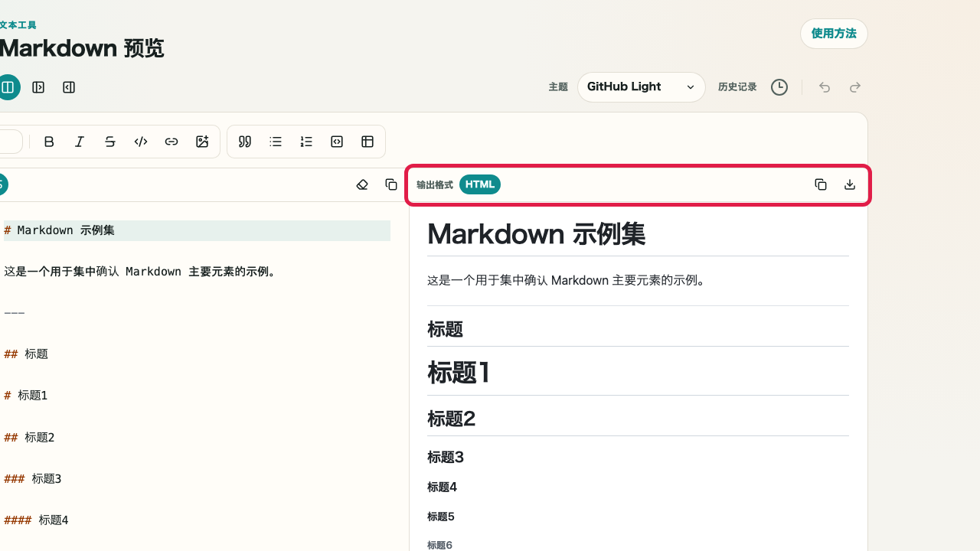Open the 使用方法 help button

pyautogui.click(x=834, y=34)
